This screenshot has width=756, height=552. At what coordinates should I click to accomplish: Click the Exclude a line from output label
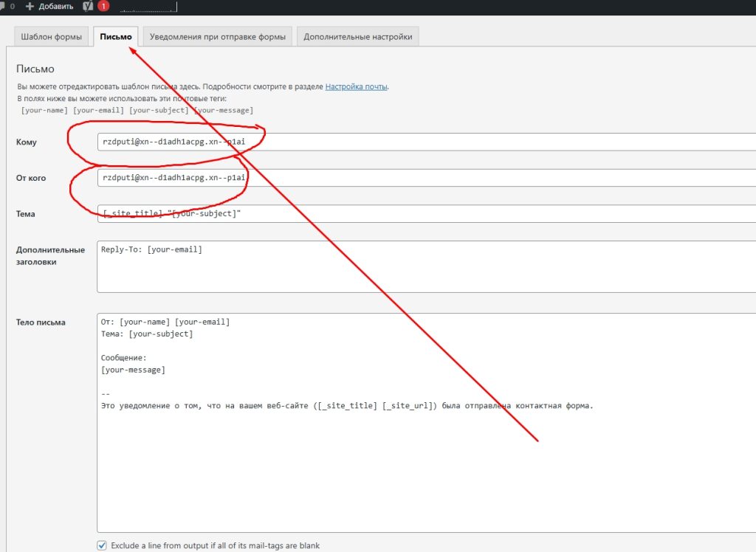pyautogui.click(x=215, y=546)
